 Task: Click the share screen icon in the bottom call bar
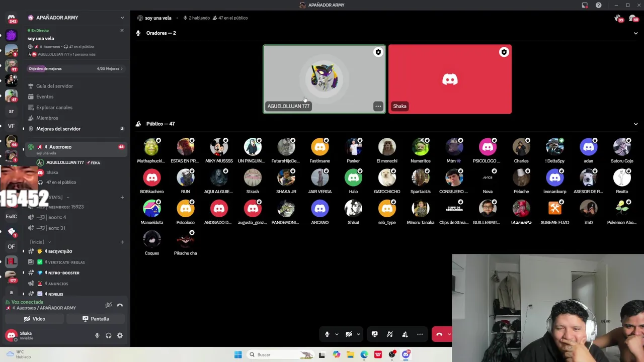pos(374,334)
